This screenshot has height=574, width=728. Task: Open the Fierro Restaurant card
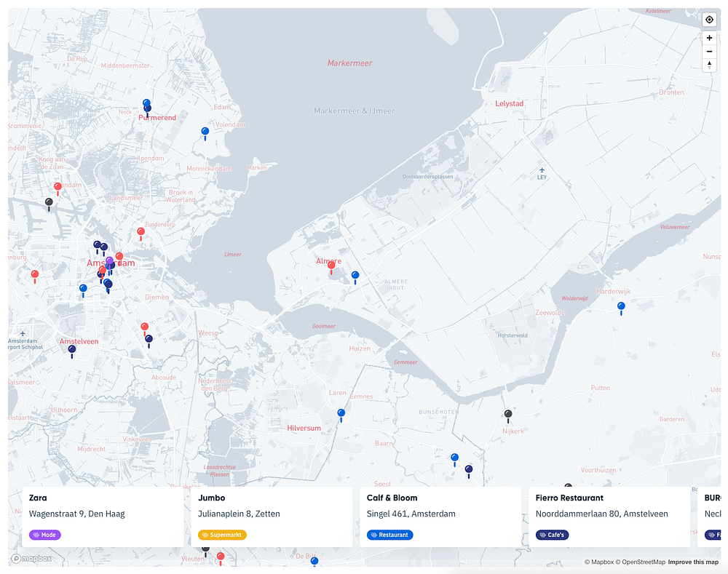[x=609, y=517]
